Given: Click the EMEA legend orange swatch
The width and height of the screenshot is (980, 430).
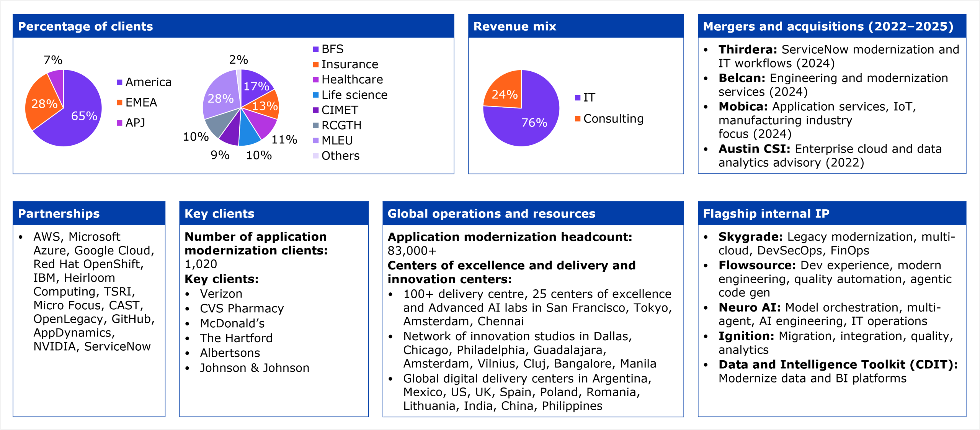Looking at the screenshot, I should [x=119, y=103].
